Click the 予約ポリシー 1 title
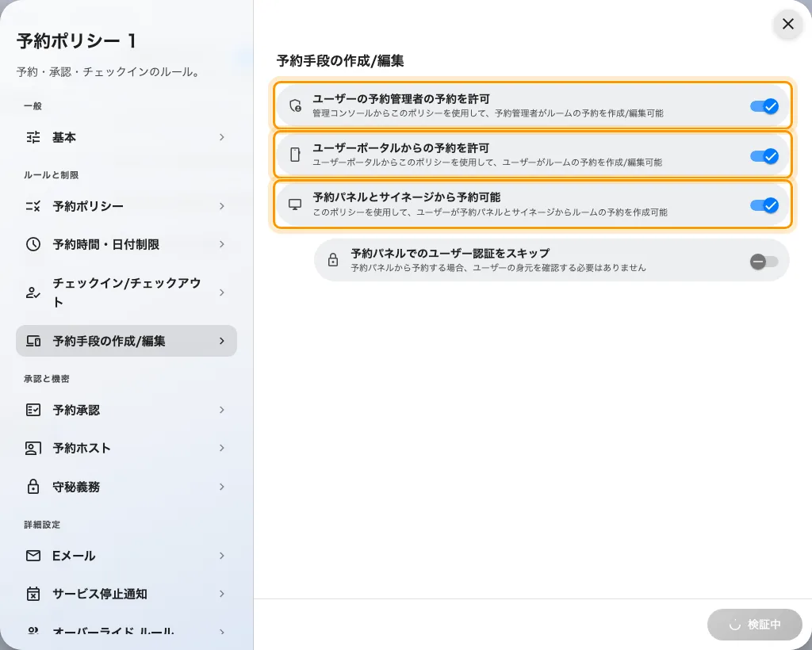The width and height of the screenshot is (812, 650). click(x=76, y=41)
